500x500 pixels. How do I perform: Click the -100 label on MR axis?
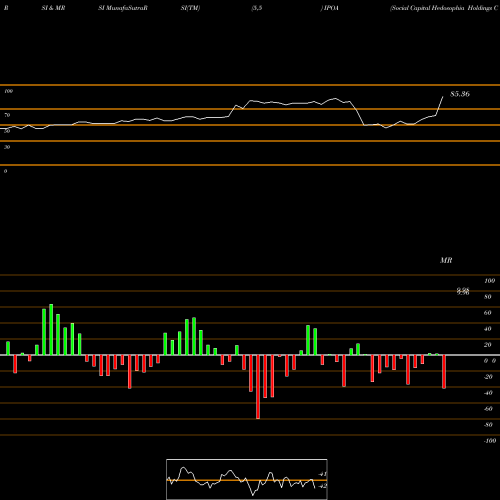point(490,441)
